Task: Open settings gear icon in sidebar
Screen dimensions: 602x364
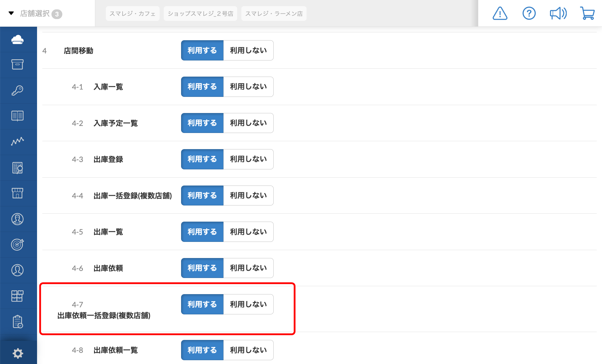Action: [x=18, y=353]
